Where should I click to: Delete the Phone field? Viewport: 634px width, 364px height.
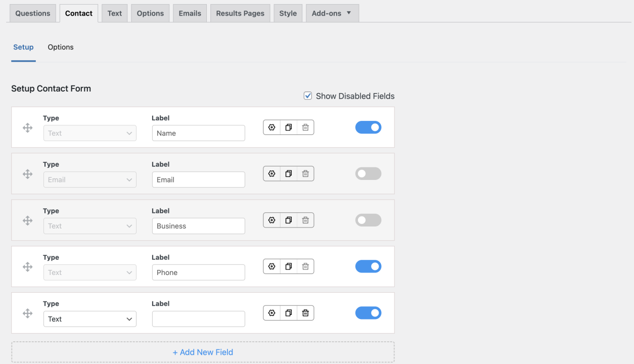point(305,266)
